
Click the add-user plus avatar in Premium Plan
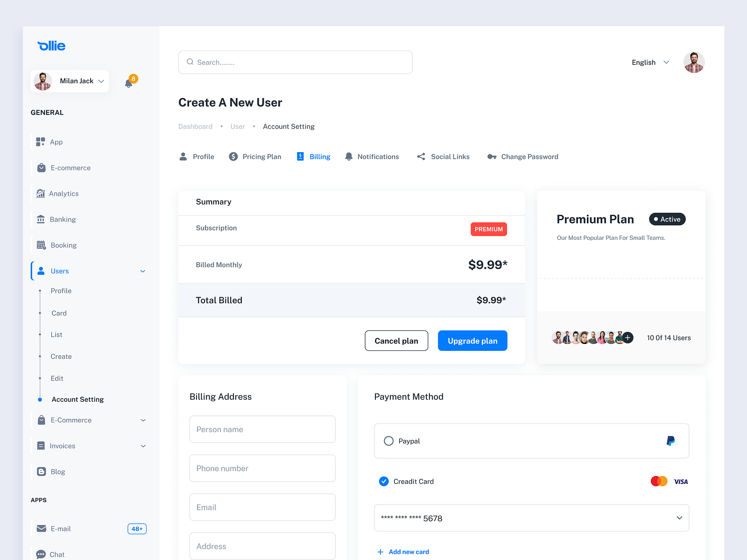(x=627, y=337)
